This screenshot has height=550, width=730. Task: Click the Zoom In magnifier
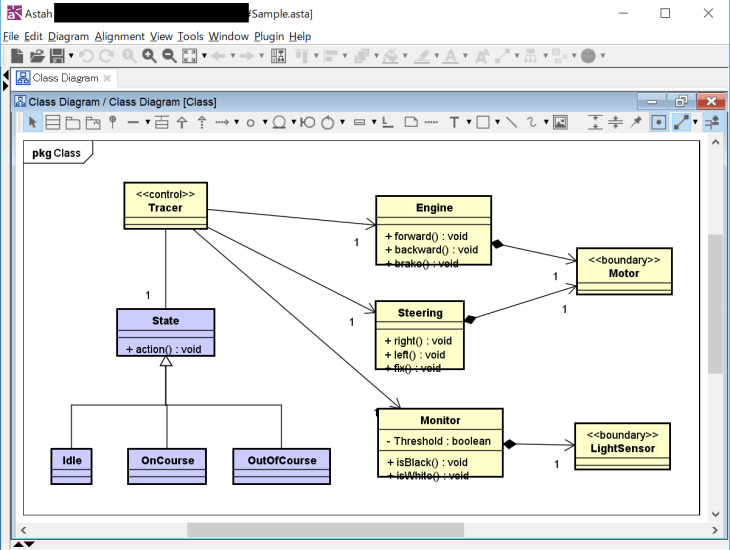149,56
